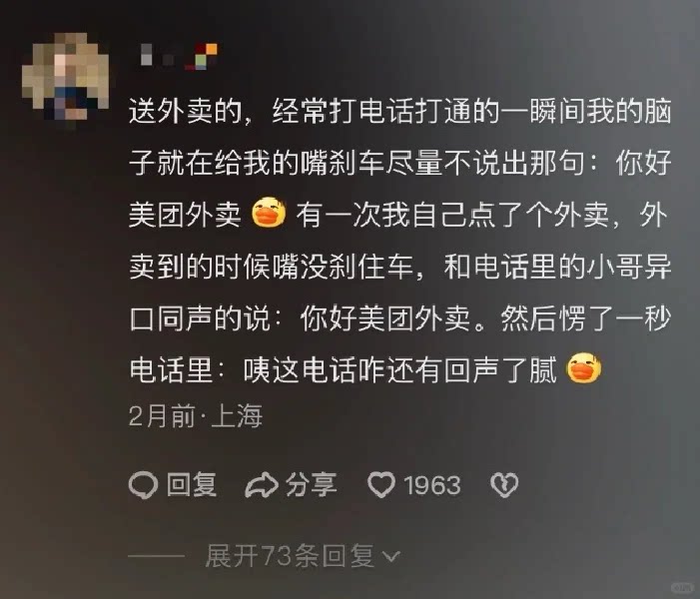
Task: Click the share arrow icon
Action: click(262, 485)
